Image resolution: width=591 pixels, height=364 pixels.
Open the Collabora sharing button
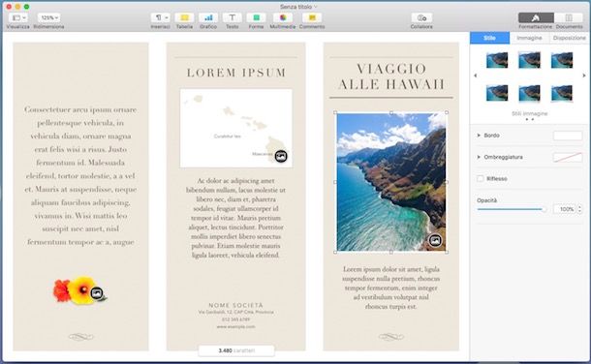pos(421,17)
